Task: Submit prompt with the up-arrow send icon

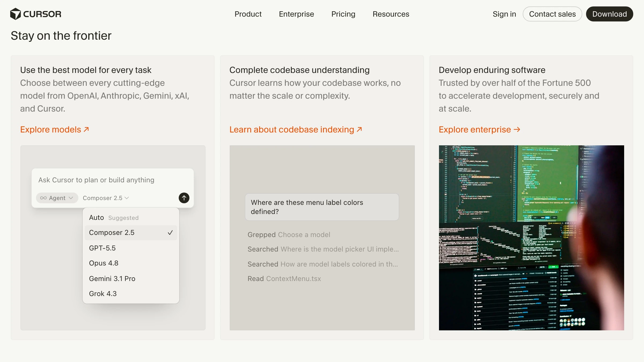Action: point(184,198)
